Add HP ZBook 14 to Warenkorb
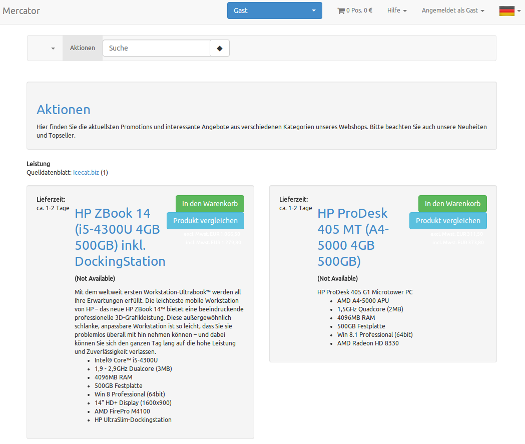The height and width of the screenshot is (444, 525). click(210, 204)
